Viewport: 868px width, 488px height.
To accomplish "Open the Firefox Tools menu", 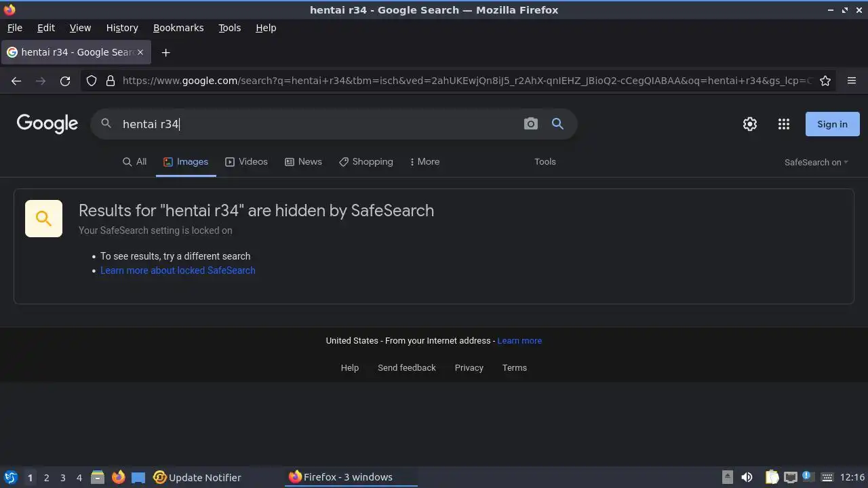I will 230,28.
